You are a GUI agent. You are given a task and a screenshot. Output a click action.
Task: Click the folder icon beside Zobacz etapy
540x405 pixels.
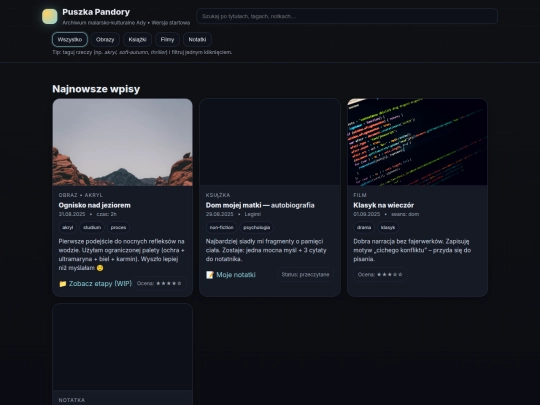[x=63, y=284]
